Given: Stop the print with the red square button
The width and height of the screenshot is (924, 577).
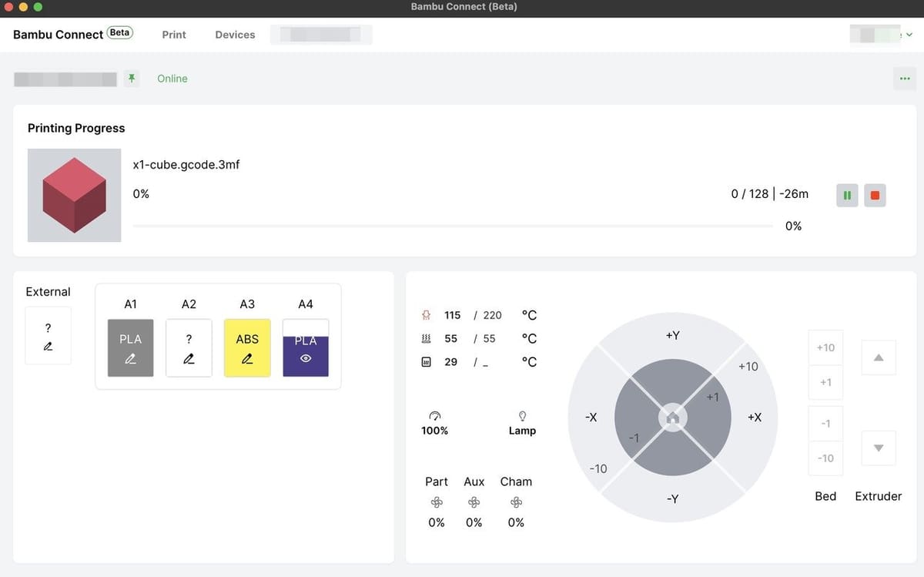Looking at the screenshot, I should 875,196.
